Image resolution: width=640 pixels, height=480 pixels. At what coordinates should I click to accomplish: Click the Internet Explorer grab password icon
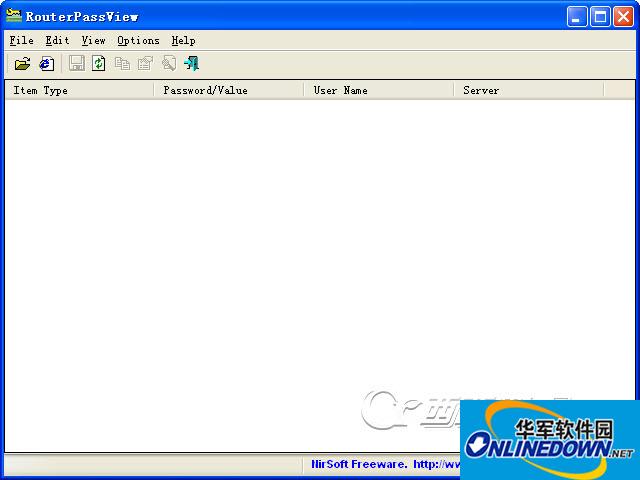46,64
